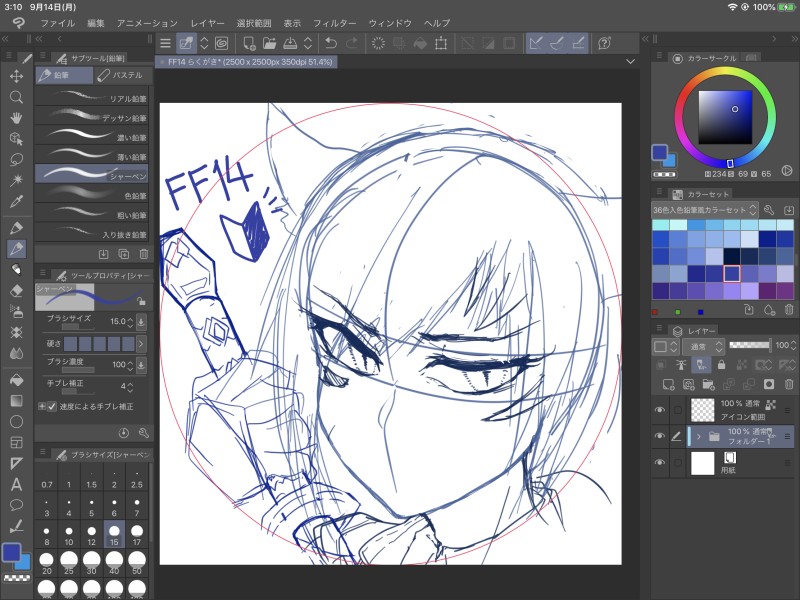Hide the 用紙 paper layer
The width and height of the screenshot is (800, 600).
point(660,463)
